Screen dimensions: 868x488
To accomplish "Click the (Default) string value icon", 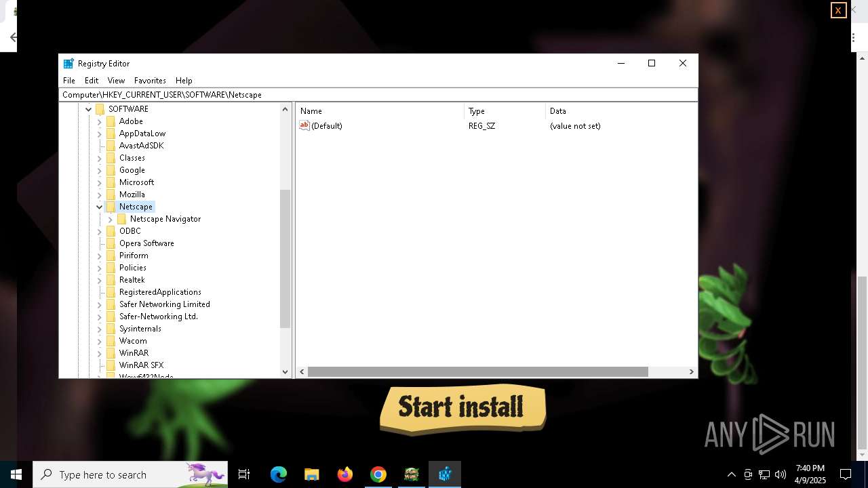I will tap(304, 125).
